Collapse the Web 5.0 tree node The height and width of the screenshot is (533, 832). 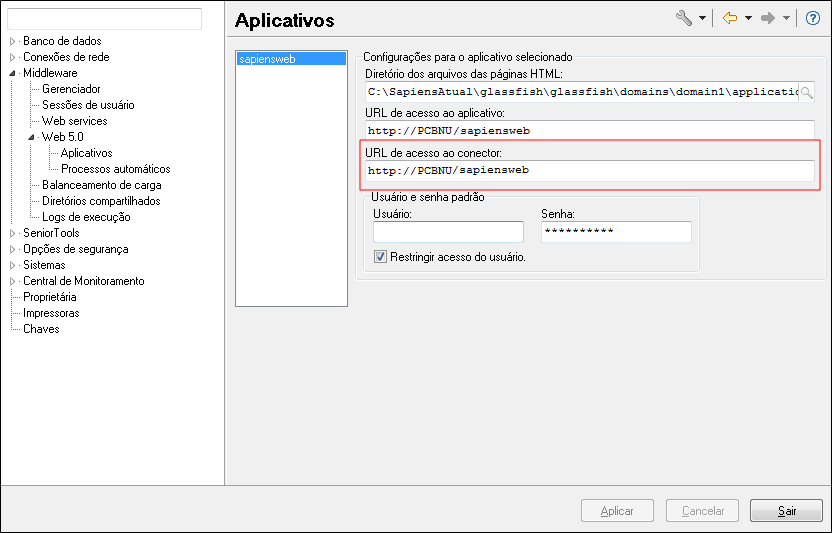[32, 137]
